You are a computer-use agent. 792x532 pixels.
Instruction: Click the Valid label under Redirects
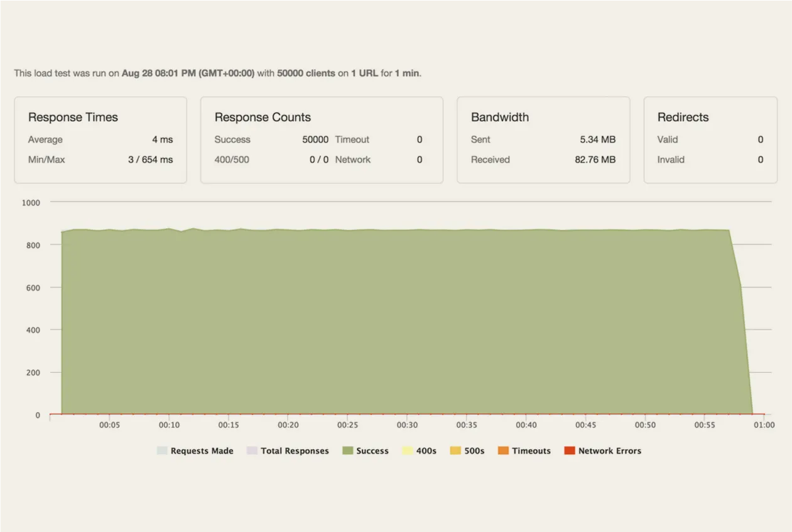(x=668, y=139)
